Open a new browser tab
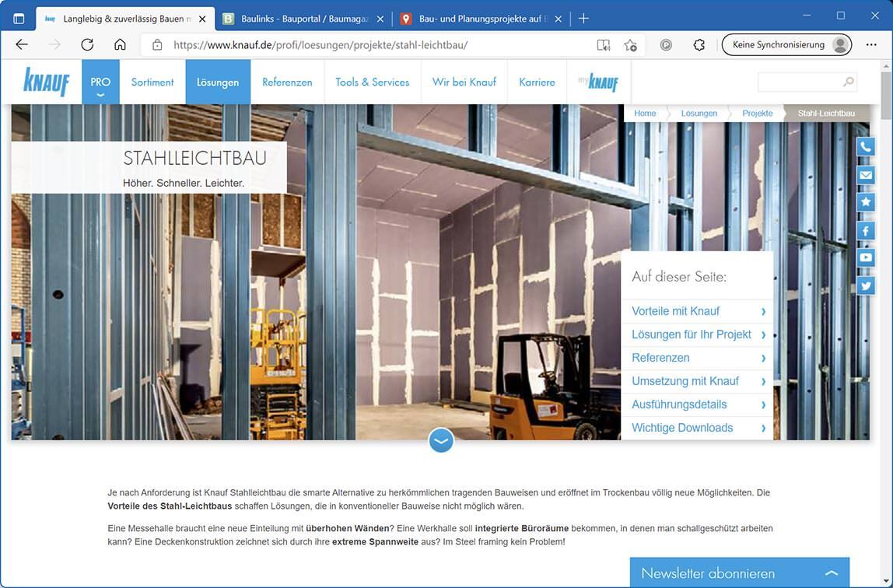Viewport: 893px width, 588px height. pyautogui.click(x=583, y=19)
